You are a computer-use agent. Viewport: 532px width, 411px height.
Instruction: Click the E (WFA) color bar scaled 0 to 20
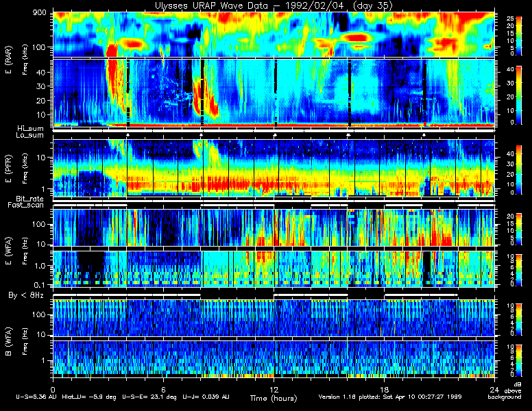coord(519,229)
